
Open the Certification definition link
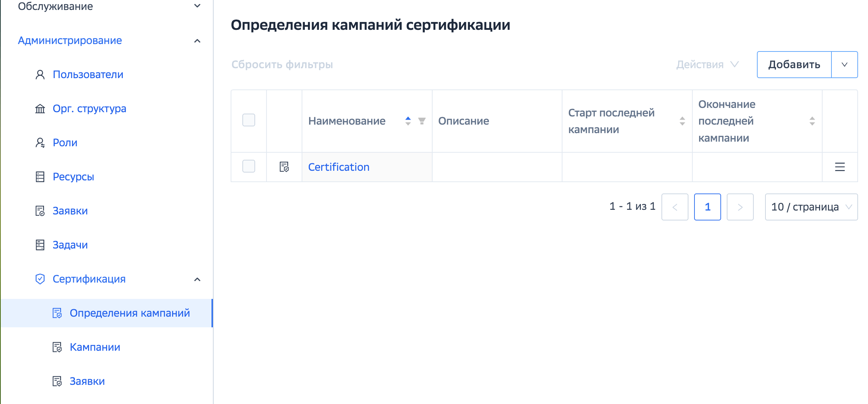pos(339,167)
